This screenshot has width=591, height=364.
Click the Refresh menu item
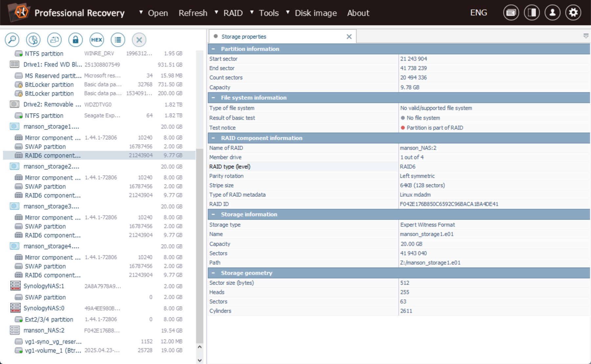[193, 13]
